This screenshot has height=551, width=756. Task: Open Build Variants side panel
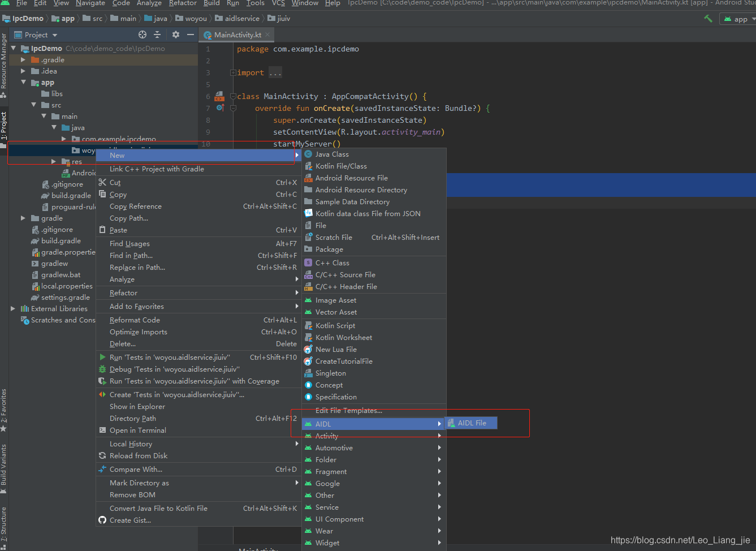pyautogui.click(x=4, y=468)
